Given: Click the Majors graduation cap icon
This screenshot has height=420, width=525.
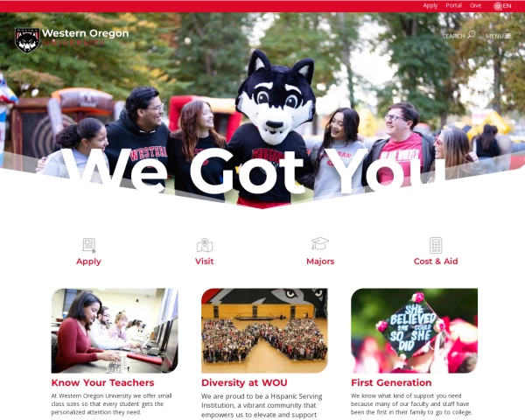Looking at the screenshot, I should [320, 243].
